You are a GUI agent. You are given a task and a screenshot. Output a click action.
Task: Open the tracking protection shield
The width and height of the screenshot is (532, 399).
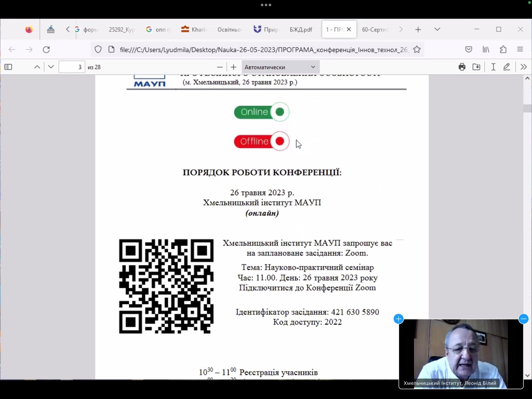click(x=98, y=50)
